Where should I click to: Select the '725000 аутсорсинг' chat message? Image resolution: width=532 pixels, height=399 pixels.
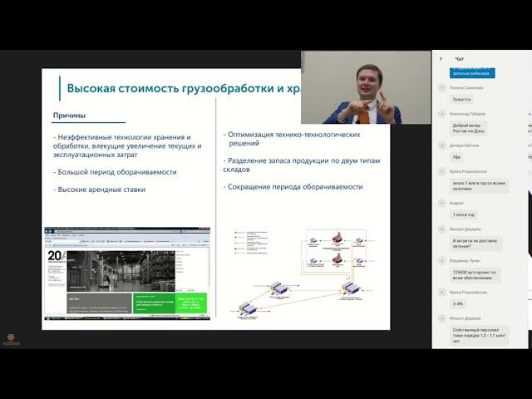pyautogui.click(x=475, y=273)
